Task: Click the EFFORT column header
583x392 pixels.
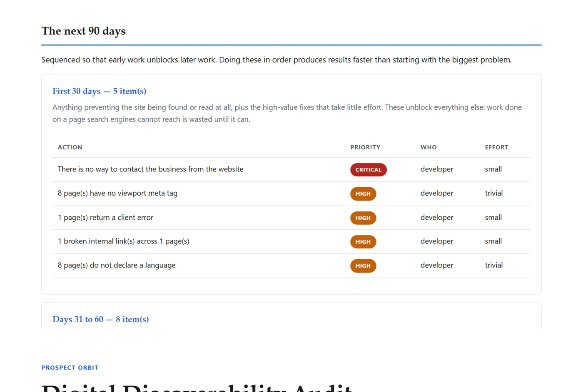Action: [497, 147]
